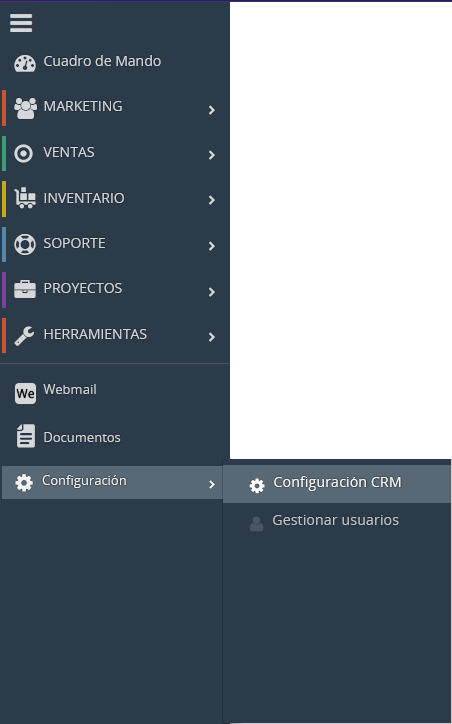Expand the HERRAMIENTAS submenu arrow
Screen dimensions: 452x724
pos(212,337)
